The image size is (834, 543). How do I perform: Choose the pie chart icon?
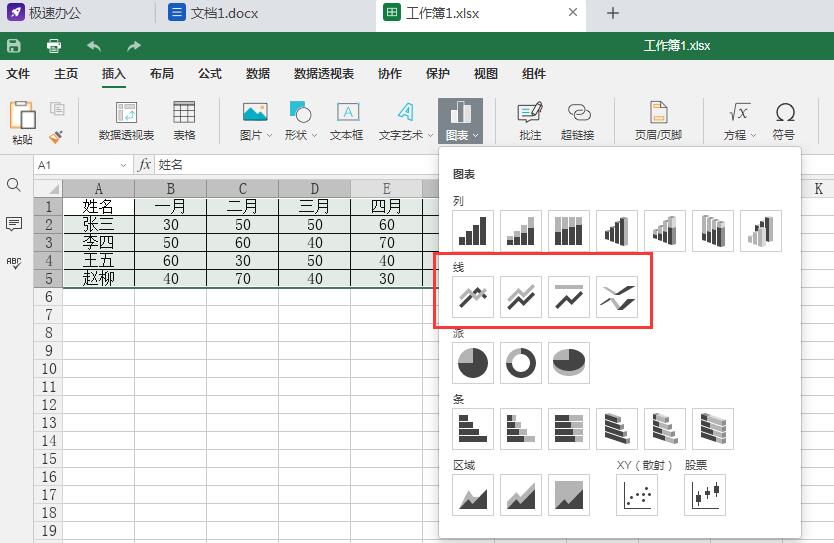473,363
